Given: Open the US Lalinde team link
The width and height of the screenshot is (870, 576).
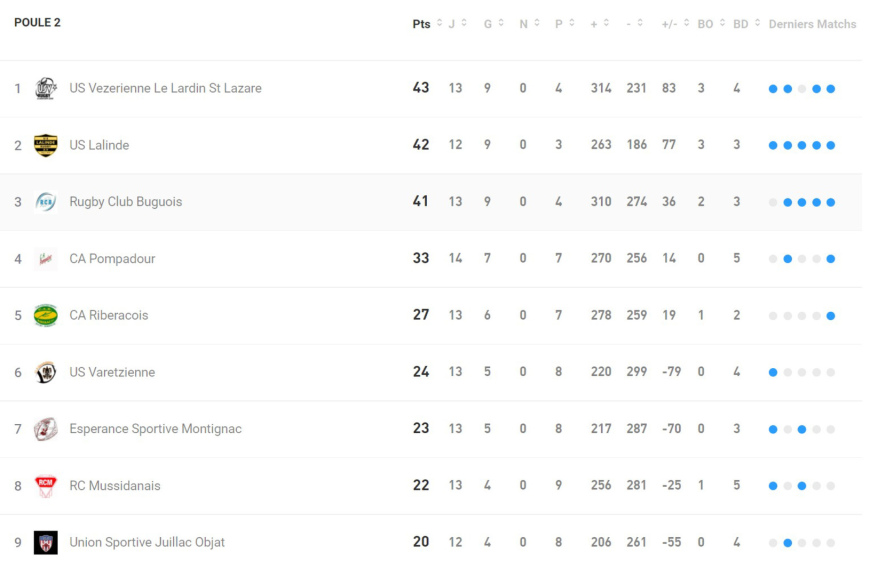Looking at the screenshot, I should 99,145.
